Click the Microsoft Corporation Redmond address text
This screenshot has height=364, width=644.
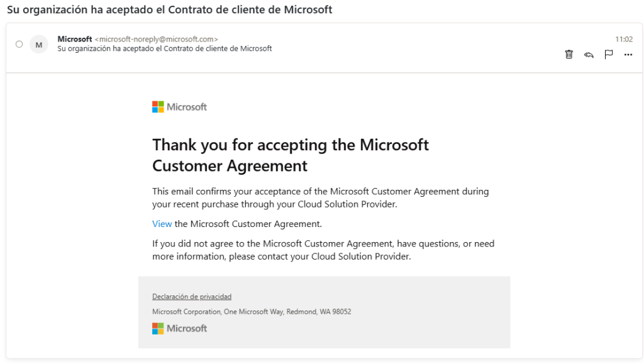pos(251,312)
